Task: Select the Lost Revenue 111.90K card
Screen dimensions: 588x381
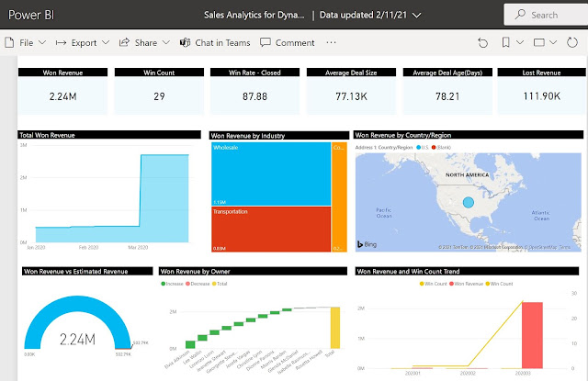Action: (x=541, y=91)
